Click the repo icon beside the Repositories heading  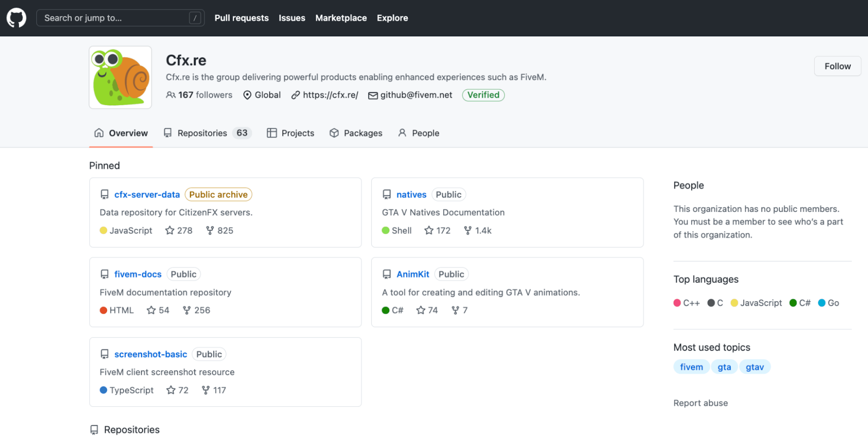click(94, 430)
